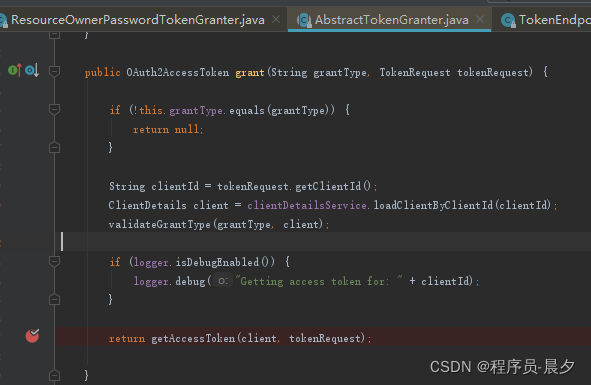Collapse the if logger.isDebugEnabled block
Viewport: 591px width, 385px height.
click(x=55, y=261)
